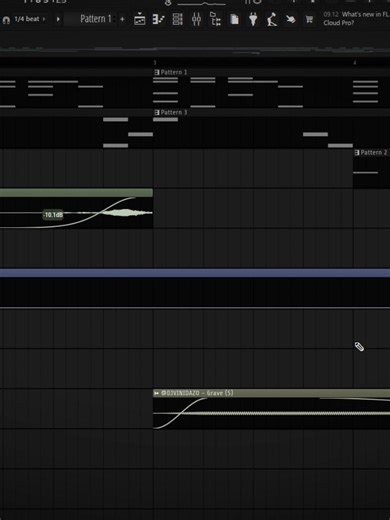The image size is (390, 520).
Task: Open the Browser tree icon
Action: click(215, 19)
